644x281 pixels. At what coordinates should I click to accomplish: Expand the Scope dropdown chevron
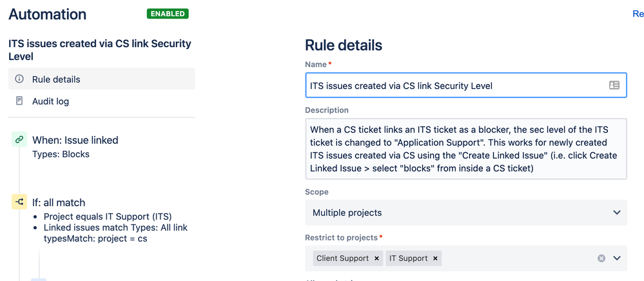(616, 213)
